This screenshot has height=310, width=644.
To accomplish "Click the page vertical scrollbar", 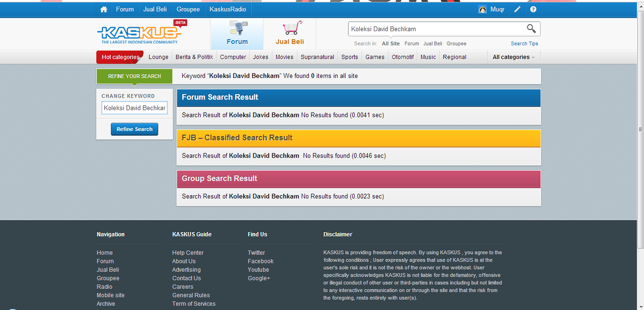I will click(x=640, y=128).
